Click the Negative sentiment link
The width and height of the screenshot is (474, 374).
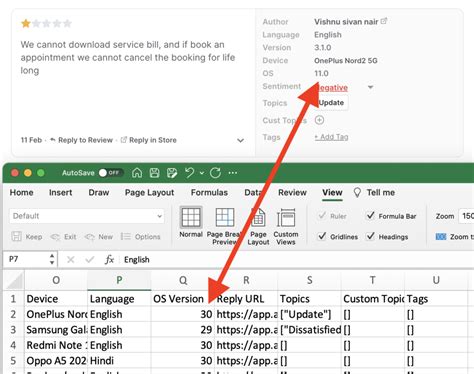[331, 88]
